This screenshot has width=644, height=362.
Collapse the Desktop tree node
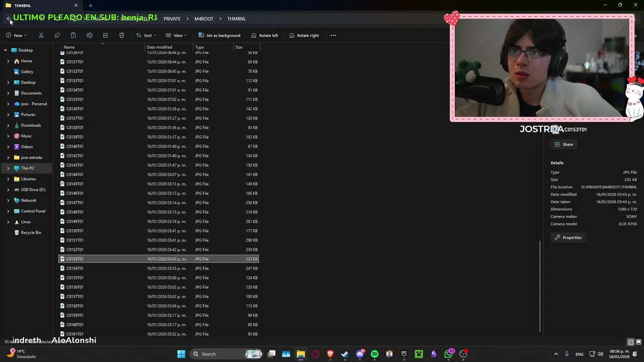pyautogui.click(x=6, y=50)
